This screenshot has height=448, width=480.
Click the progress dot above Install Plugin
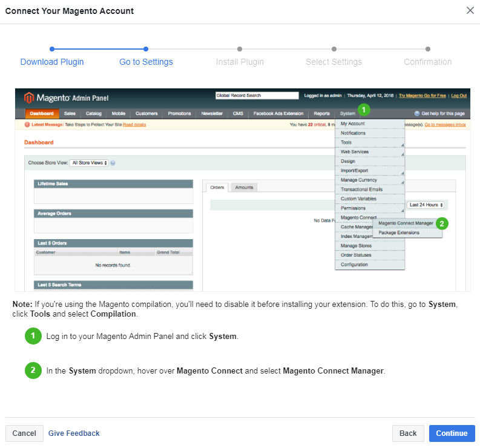pos(240,49)
